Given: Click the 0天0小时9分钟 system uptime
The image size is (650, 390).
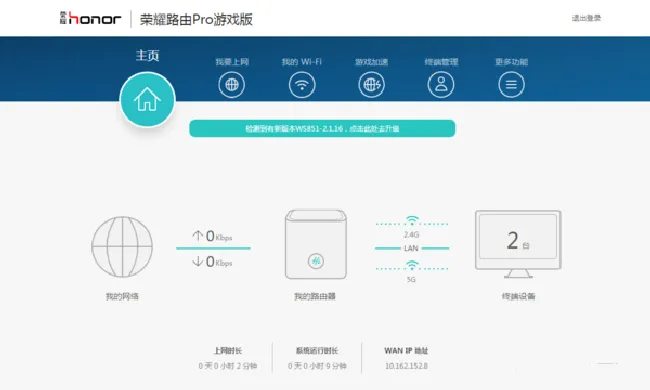Looking at the screenshot, I should [x=317, y=366].
